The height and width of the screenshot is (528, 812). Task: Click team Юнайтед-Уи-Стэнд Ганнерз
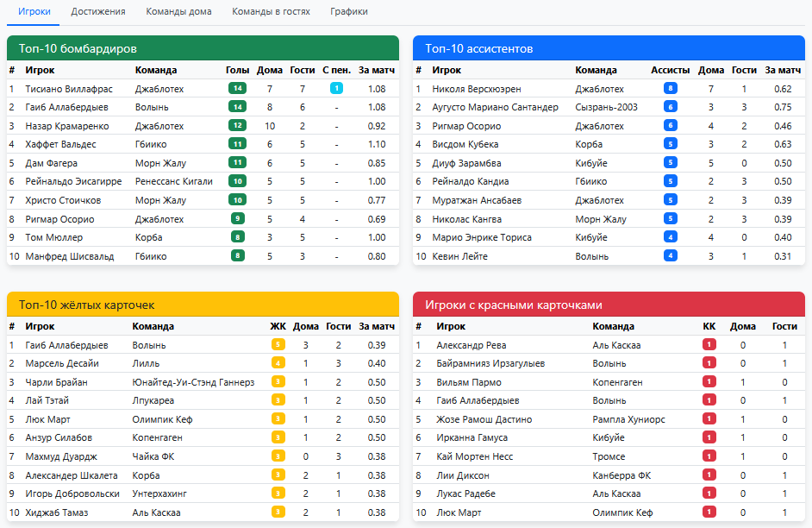click(193, 382)
